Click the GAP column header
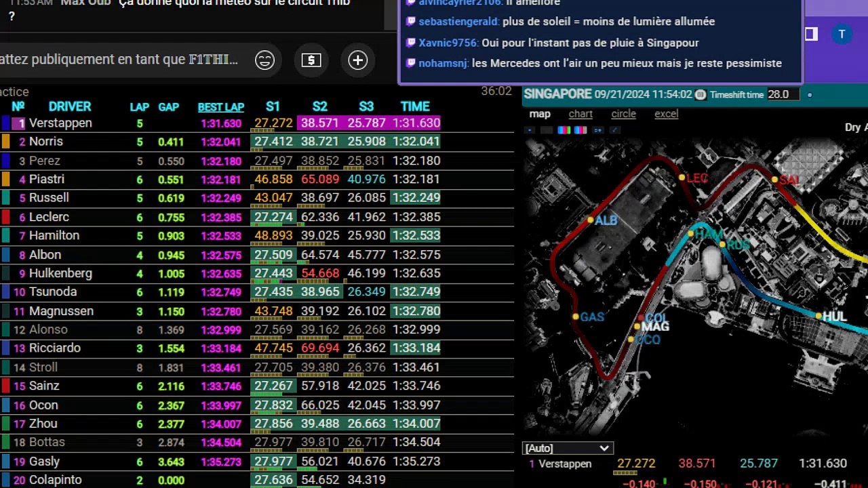The height and width of the screenshot is (488, 868). [168, 107]
